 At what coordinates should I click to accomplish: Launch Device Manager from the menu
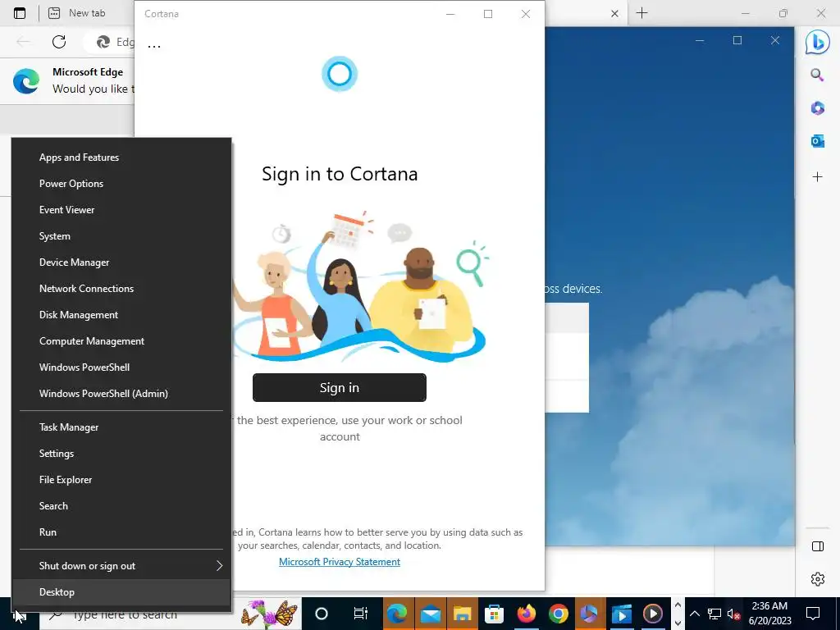(x=122, y=262)
